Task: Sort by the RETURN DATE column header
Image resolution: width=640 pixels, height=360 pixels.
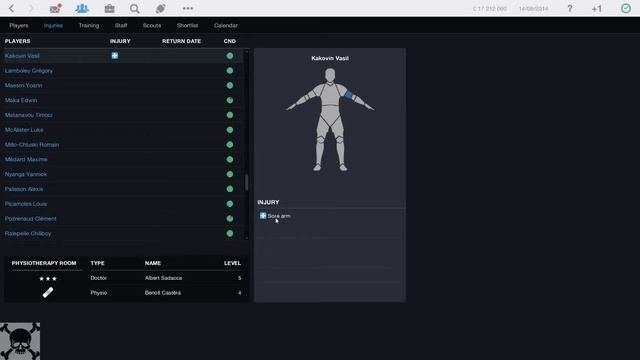Action: tap(181, 41)
